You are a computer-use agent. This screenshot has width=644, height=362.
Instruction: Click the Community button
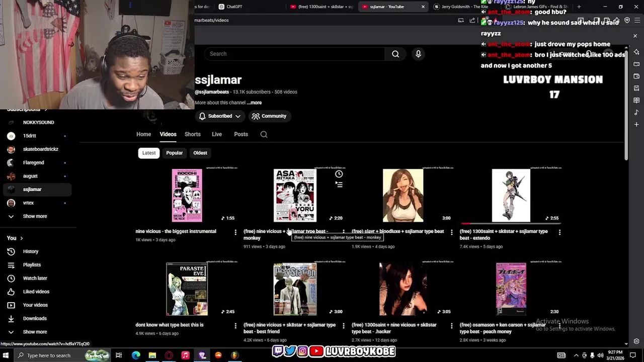click(269, 116)
